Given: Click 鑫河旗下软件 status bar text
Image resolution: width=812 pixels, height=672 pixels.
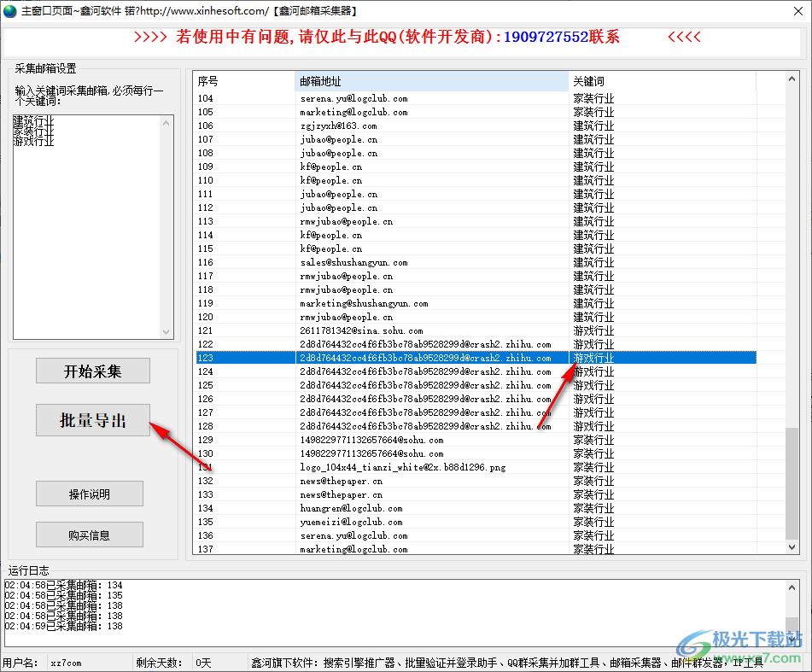Looking at the screenshot, I should point(507,663).
